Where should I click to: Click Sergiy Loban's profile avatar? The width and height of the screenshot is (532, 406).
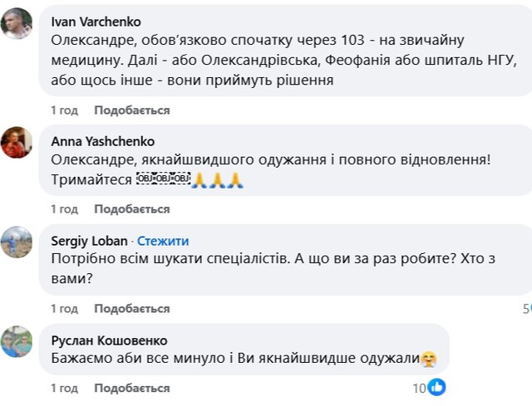(x=17, y=242)
